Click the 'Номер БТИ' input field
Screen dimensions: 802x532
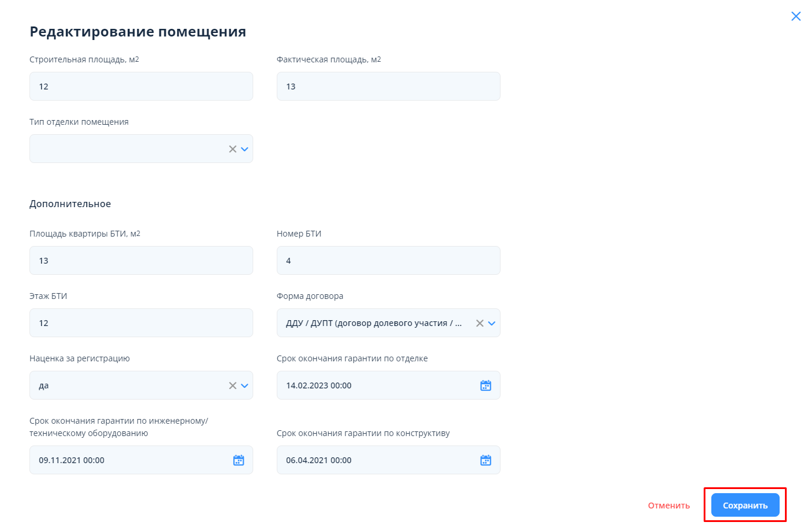pyautogui.click(x=389, y=261)
